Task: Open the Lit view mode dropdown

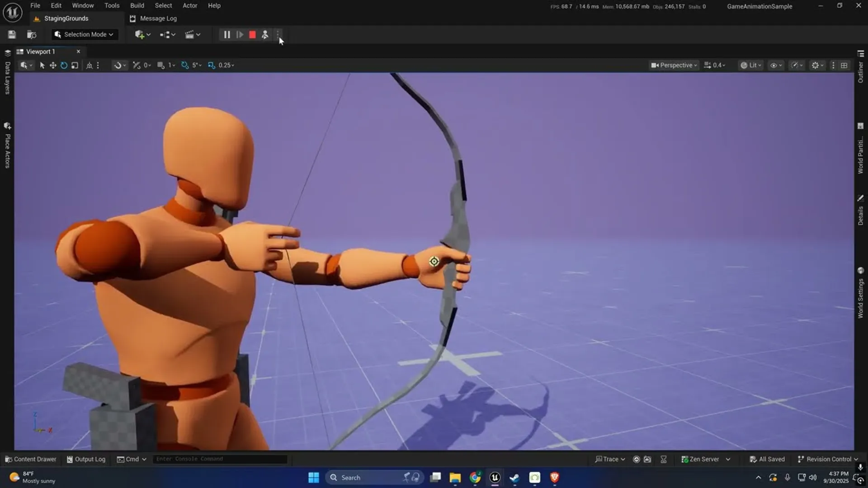Action: click(750, 65)
